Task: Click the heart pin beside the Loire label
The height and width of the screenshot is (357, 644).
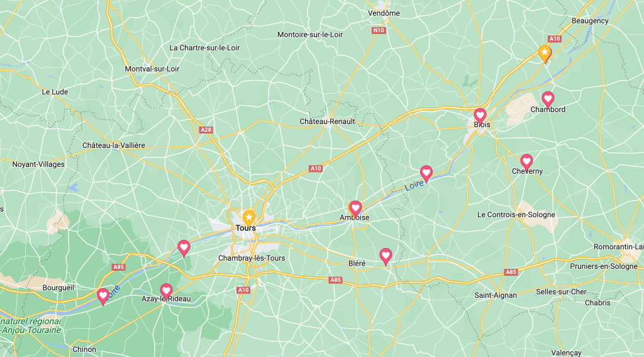Action: point(426,174)
